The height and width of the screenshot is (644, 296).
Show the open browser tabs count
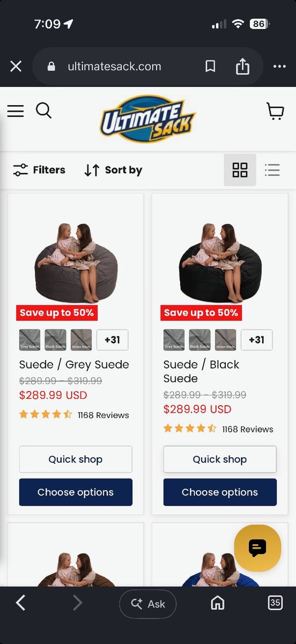point(275,603)
